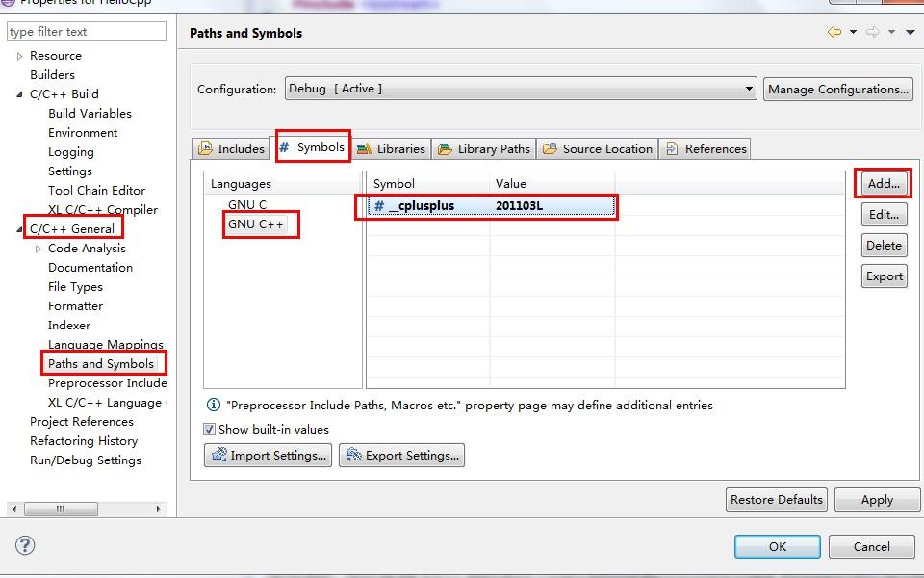Click the tree horizontal scrollbar thumb
924x578 pixels.
coord(61,509)
